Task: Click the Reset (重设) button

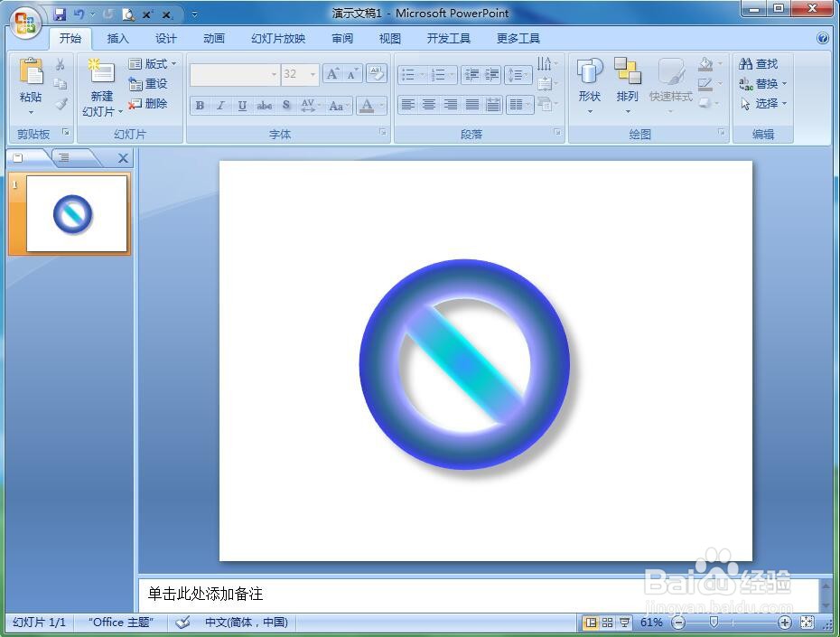Action: 148,83
